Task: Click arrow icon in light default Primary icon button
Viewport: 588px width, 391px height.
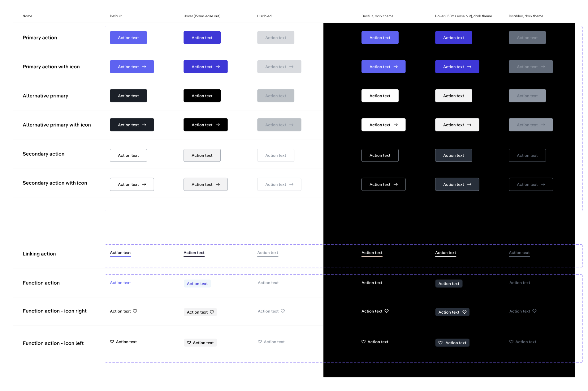Action: [x=144, y=67]
